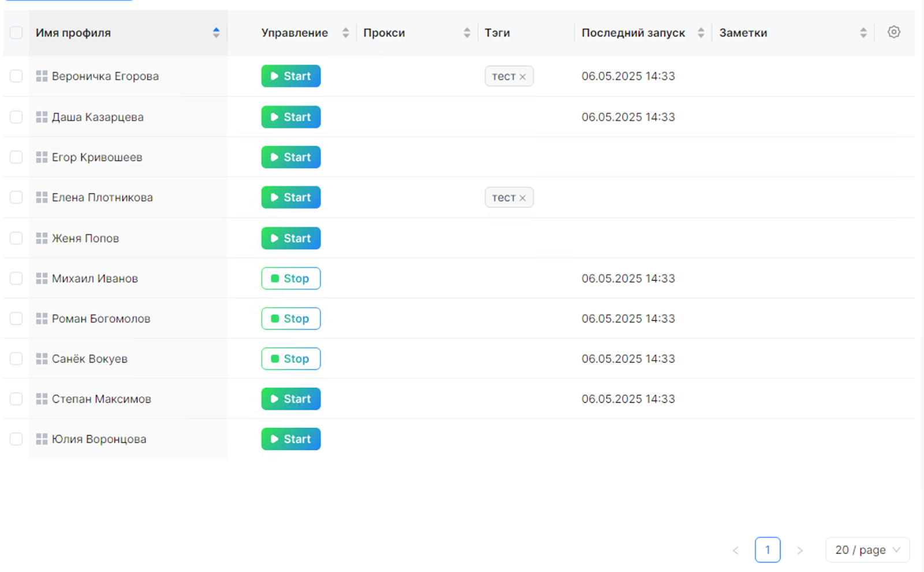
Task: Start the Степан Максимов profile
Action: point(291,399)
